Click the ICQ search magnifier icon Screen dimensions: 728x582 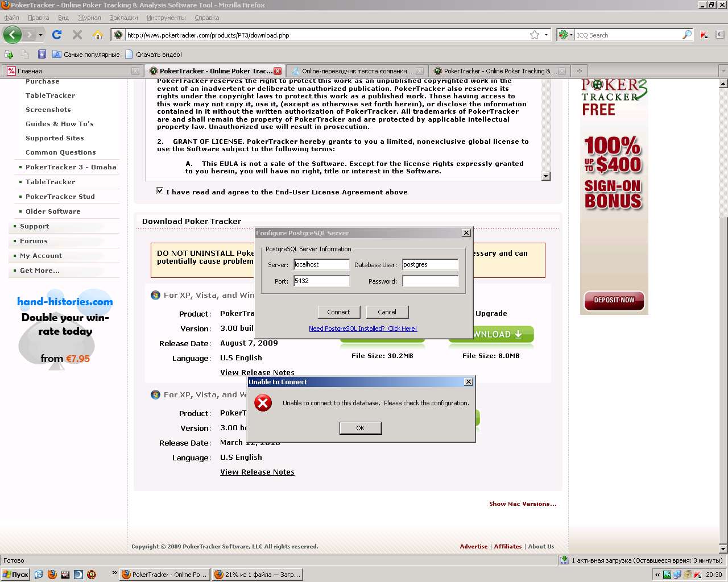[687, 35]
